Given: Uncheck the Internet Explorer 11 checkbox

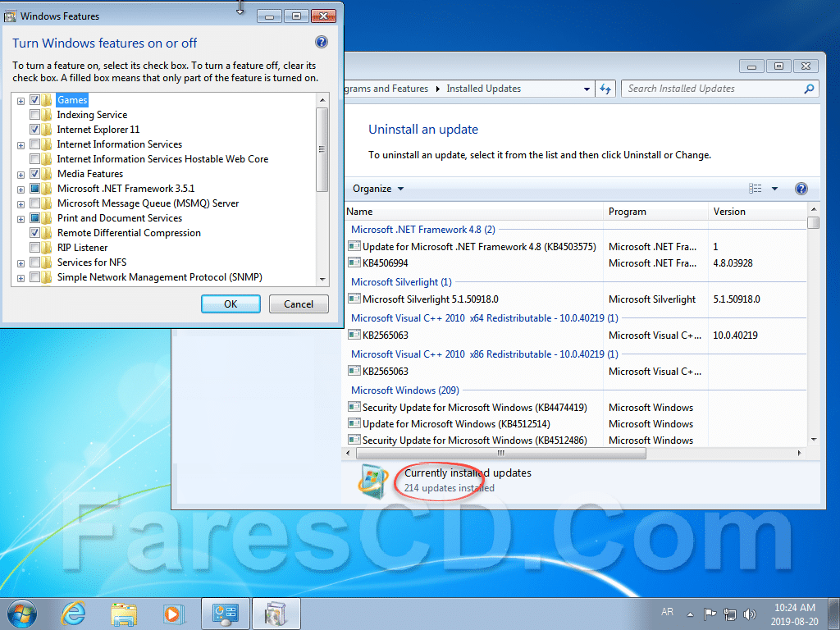Looking at the screenshot, I should click(x=34, y=129).
